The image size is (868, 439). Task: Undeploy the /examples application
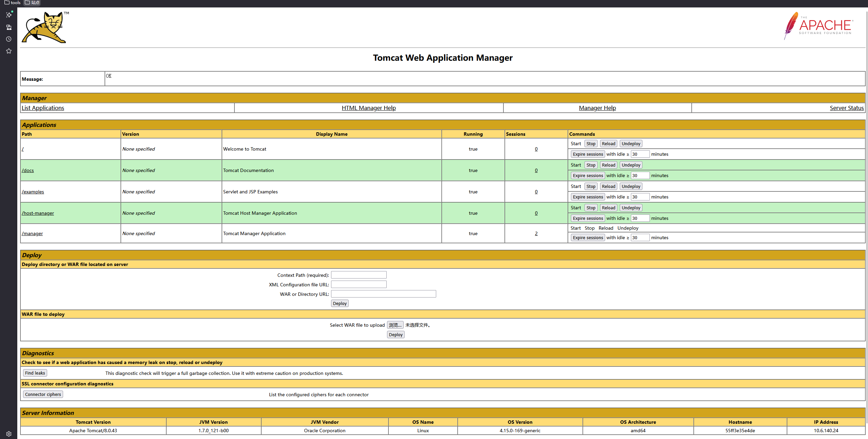(x=631, y=187)
